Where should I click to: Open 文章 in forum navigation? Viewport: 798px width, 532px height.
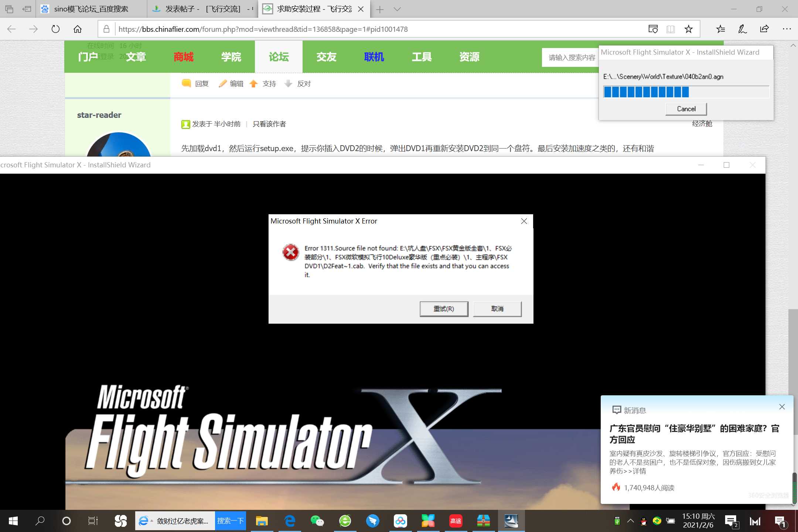click(136, 57)
